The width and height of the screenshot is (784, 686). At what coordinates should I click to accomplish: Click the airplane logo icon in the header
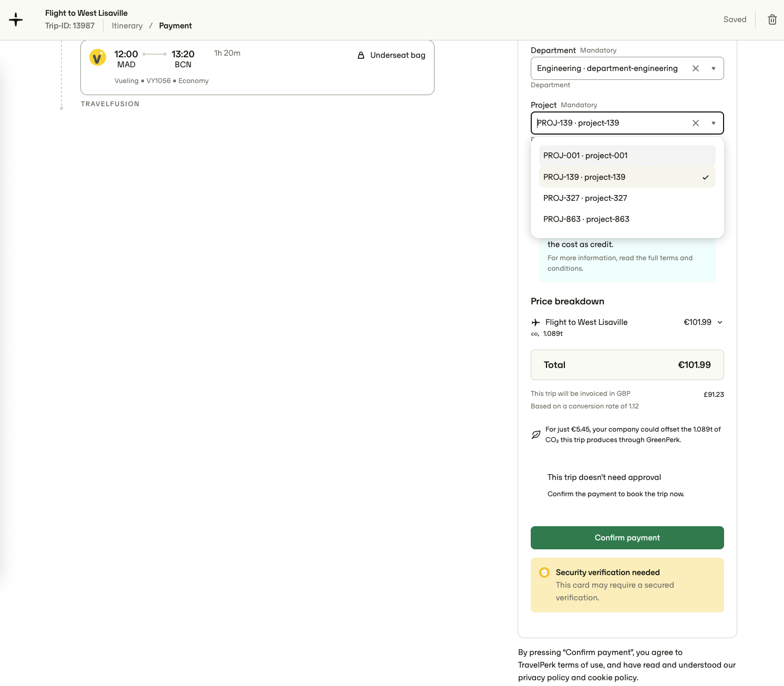pos(16,19)
